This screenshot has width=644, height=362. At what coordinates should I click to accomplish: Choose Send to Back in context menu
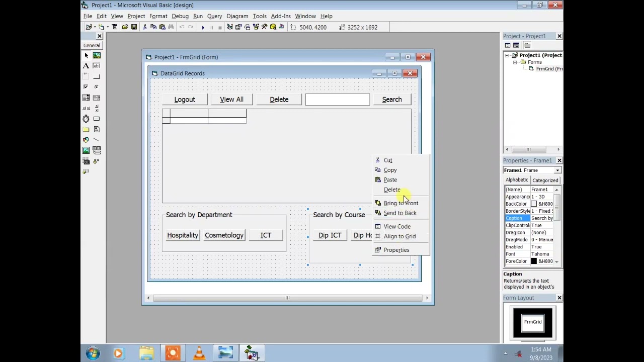point(401,213)
